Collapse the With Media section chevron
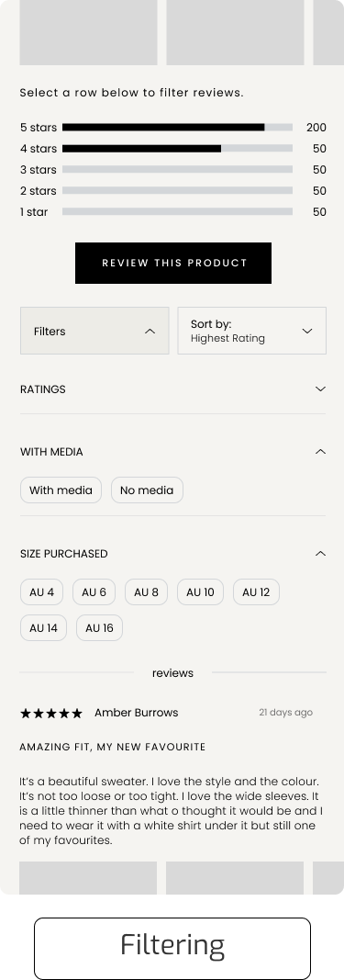The height and width of the screenshot is (980, 344). click(x=320, y=451)
